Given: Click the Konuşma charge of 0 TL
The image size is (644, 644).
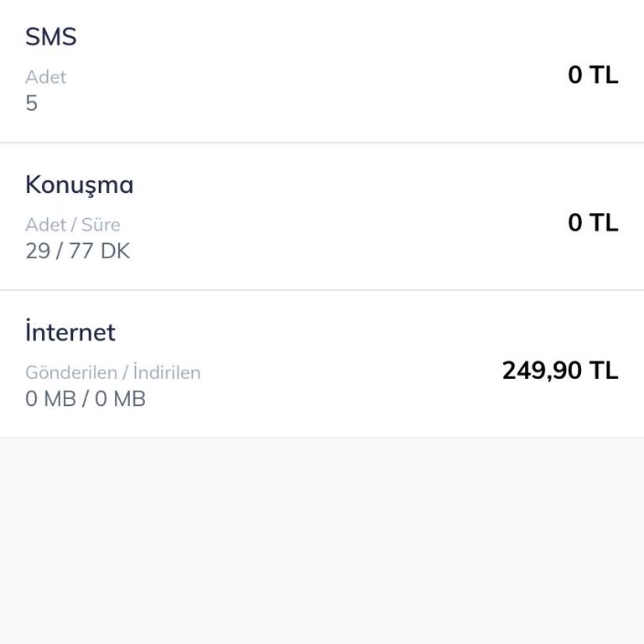Looking at the screenshot, I should click(x=592, y=222).
